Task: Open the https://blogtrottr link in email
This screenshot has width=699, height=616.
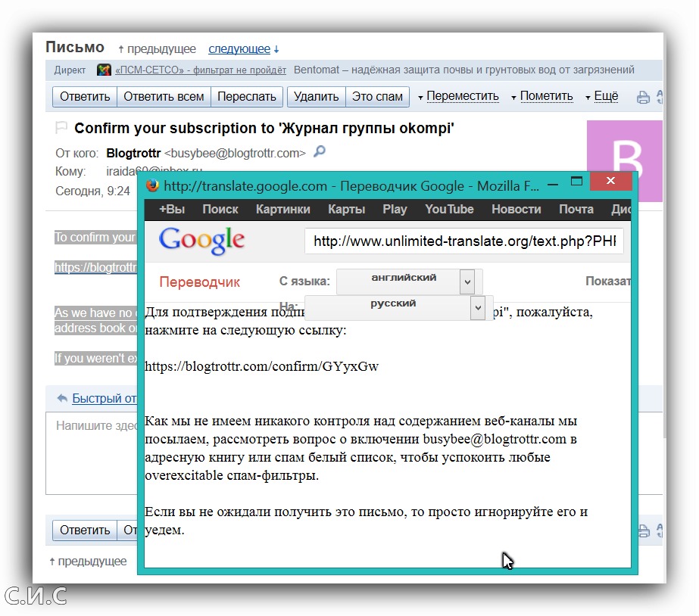Action: click(x=95, y=267)
